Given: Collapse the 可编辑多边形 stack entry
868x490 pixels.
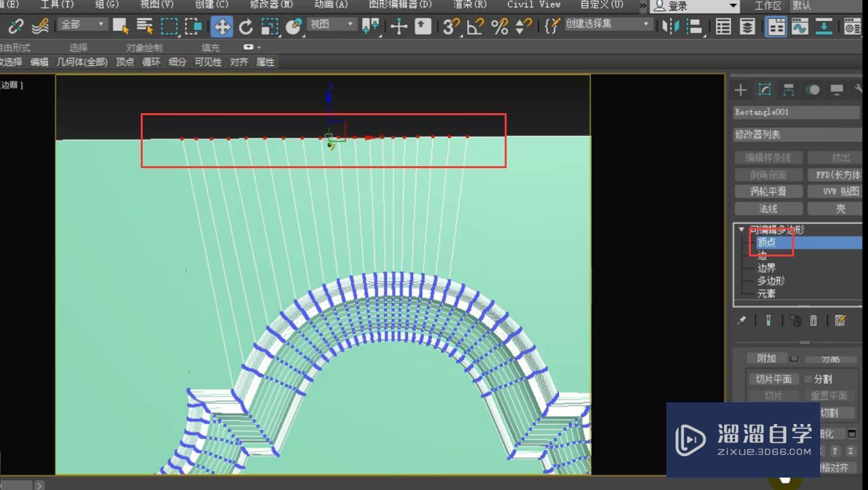Looking at the screenshot, I should pyautogui.click(x=741, y=230).
